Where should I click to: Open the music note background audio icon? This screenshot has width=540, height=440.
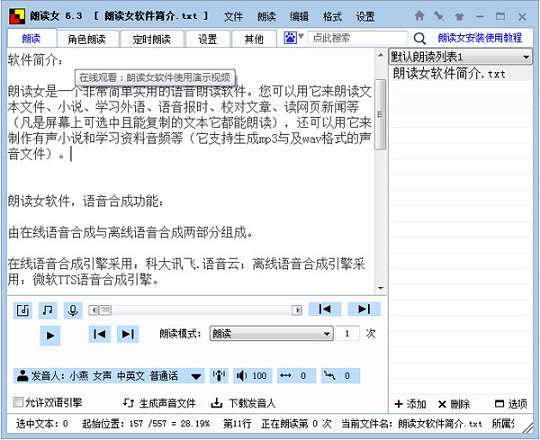pyautogui.click(x=48, y=311)
